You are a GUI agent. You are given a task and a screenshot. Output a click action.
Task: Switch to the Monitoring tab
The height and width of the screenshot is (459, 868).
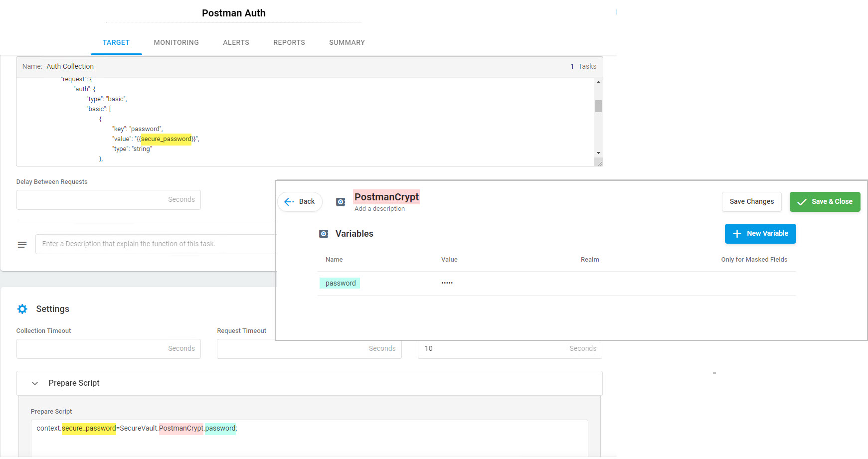pyautogui.click(x=176, y=42)
